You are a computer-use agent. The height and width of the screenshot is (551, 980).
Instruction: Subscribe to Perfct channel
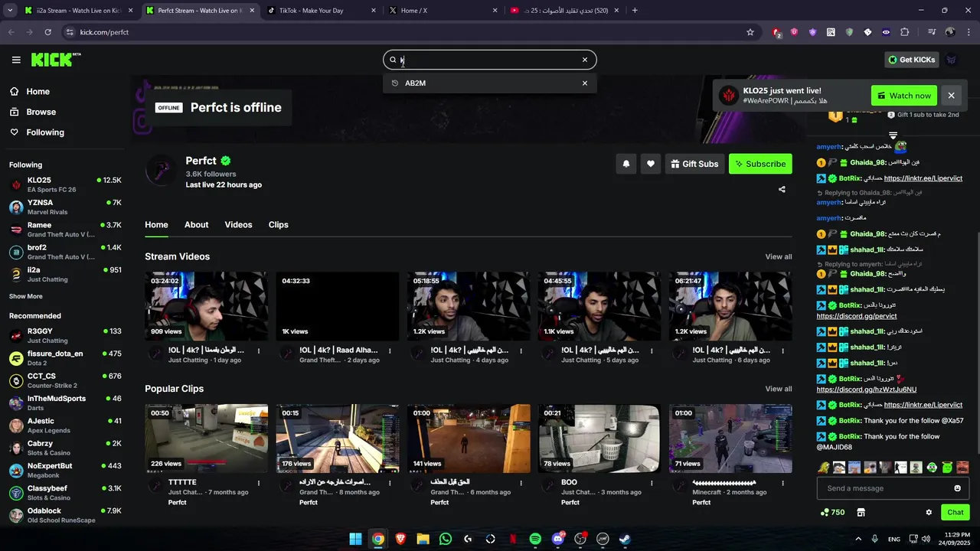(x=760, y=164)
